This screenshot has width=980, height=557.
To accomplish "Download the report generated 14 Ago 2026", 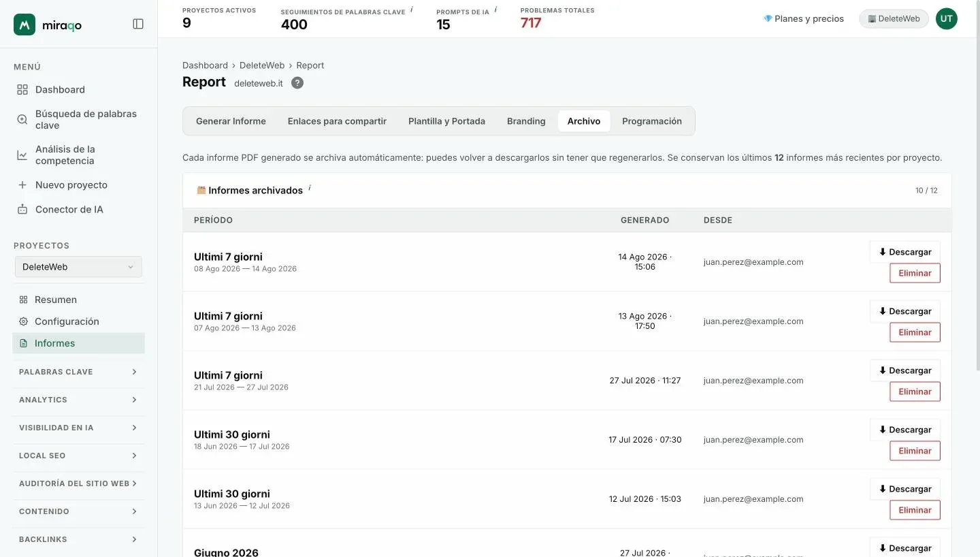I will point(904,252).
